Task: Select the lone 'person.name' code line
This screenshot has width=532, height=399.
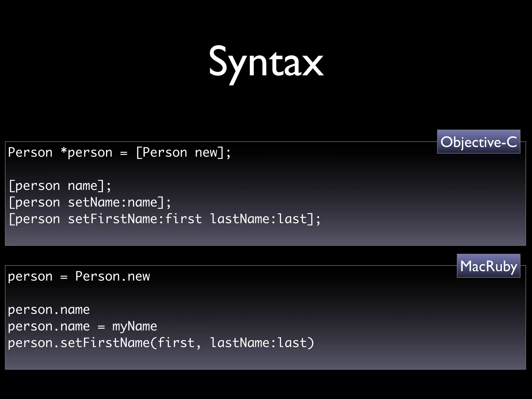Action: (49, 310)
